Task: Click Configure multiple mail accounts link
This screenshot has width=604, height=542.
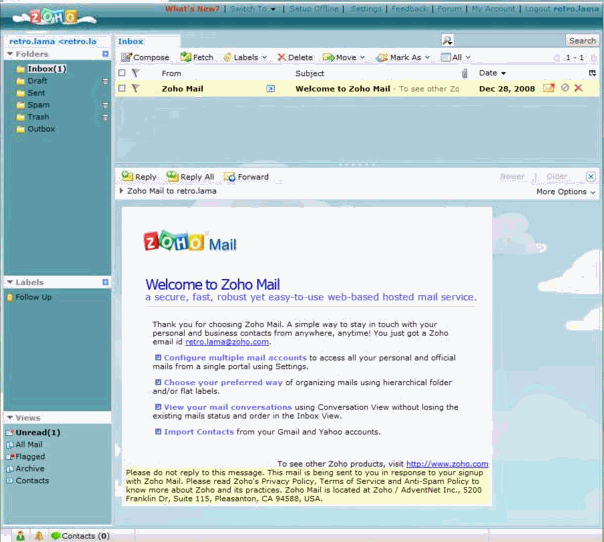Action: 235,358
